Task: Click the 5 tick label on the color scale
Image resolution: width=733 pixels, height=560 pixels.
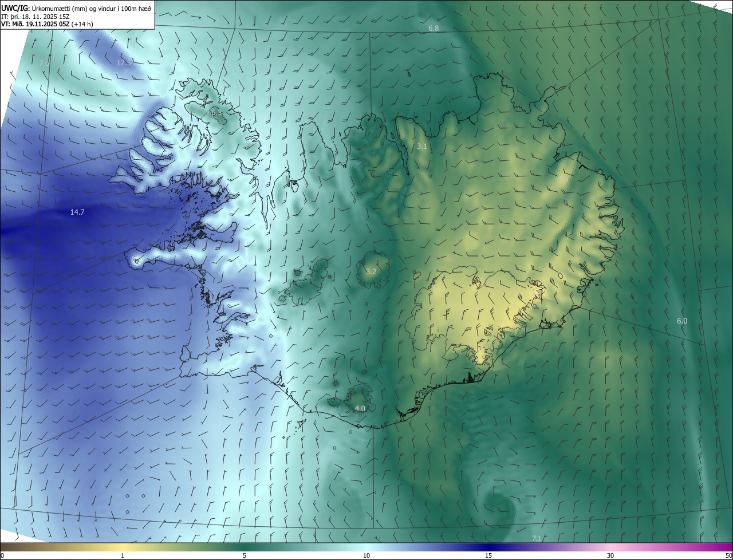Action: [x=245, y=555]
